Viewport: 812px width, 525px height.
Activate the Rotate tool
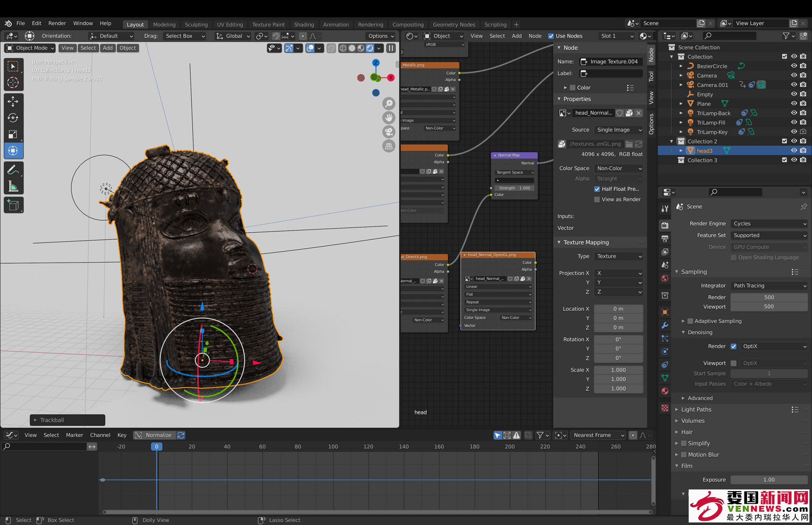pyautogui.click(x=13, y=118)
